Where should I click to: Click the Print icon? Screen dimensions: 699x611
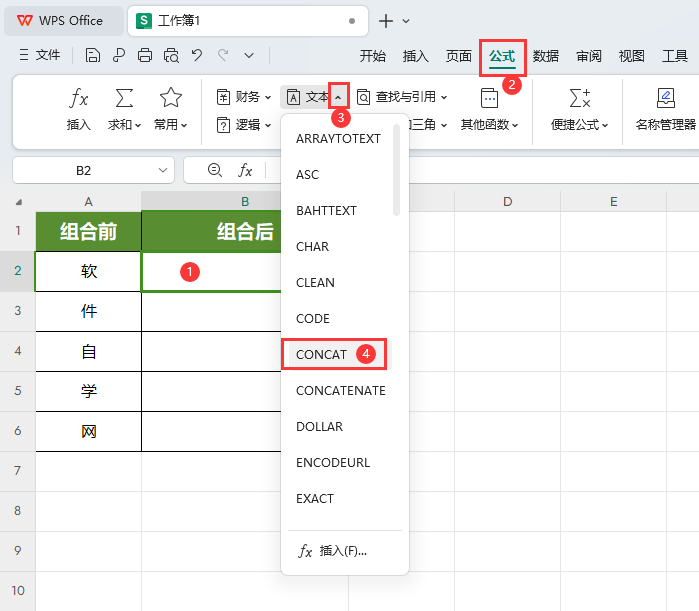(x=145, y=56)
